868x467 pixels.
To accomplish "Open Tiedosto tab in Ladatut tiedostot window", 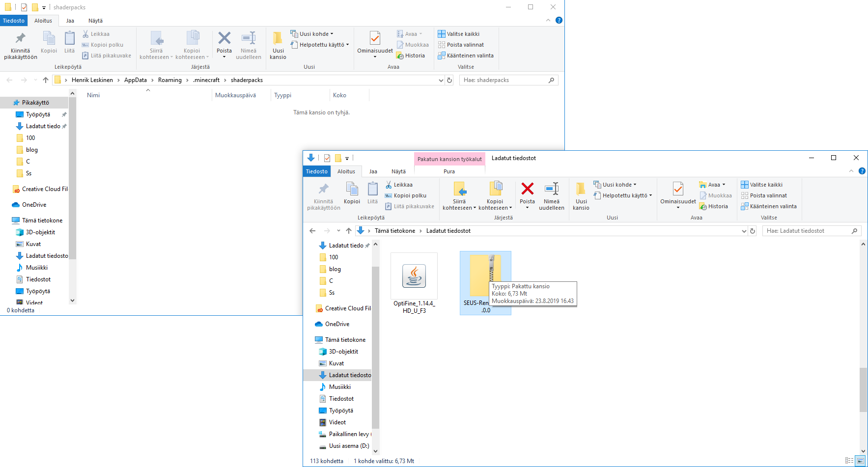I will 317,171.
